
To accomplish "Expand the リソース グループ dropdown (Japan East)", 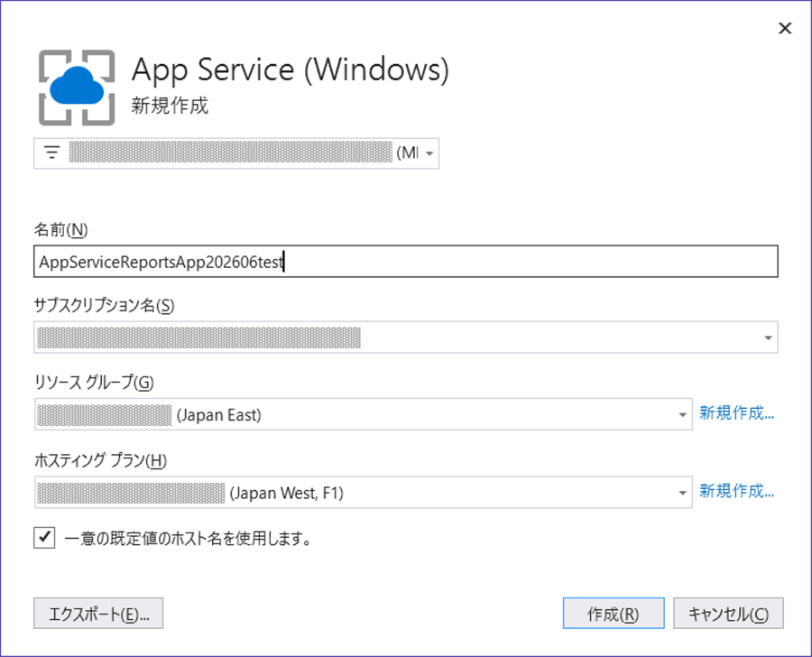I will tap(683, 414).
